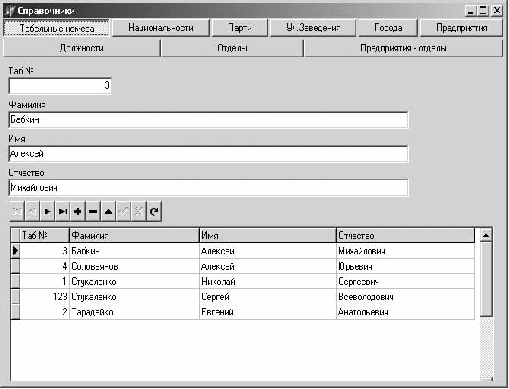Go to first record in navigator
This screenshot has height=389, width=509.
click(x=17, y=211)
